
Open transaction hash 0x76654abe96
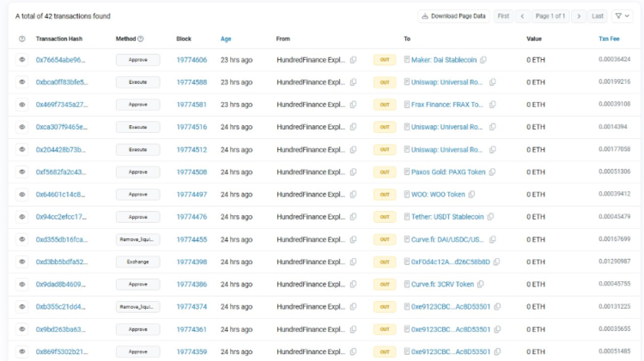[60, 60]
